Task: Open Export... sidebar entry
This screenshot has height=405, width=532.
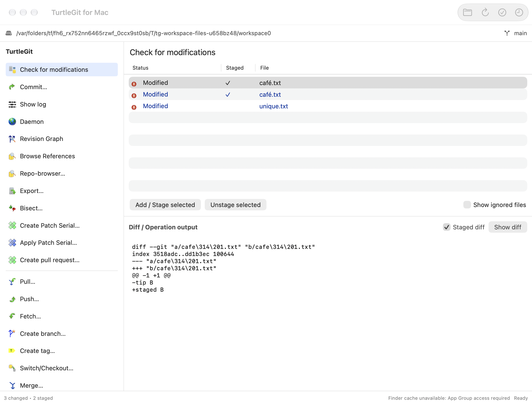Action: click(62, 191)
